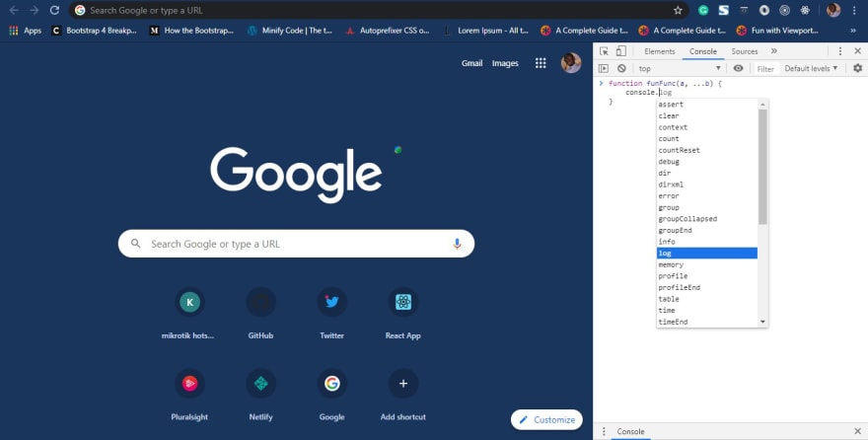Select the bottom drawer Console tab
Image resolution: width=868 pixels, height=440 pixels.
pos(630,431)
